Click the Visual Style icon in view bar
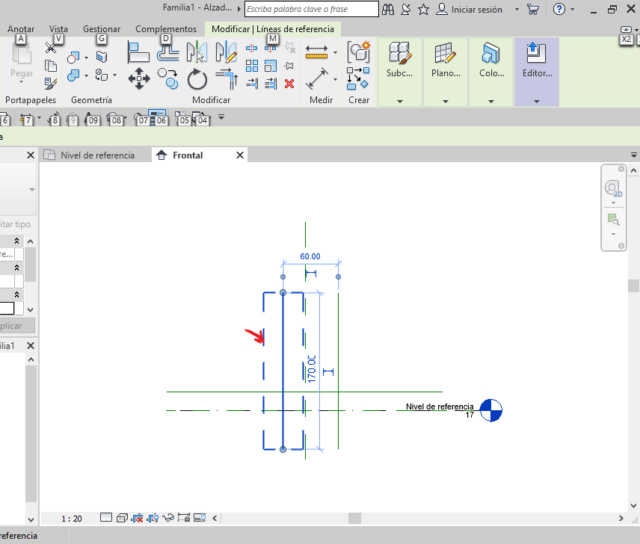 pyautogui.click(x=122, y=518)
